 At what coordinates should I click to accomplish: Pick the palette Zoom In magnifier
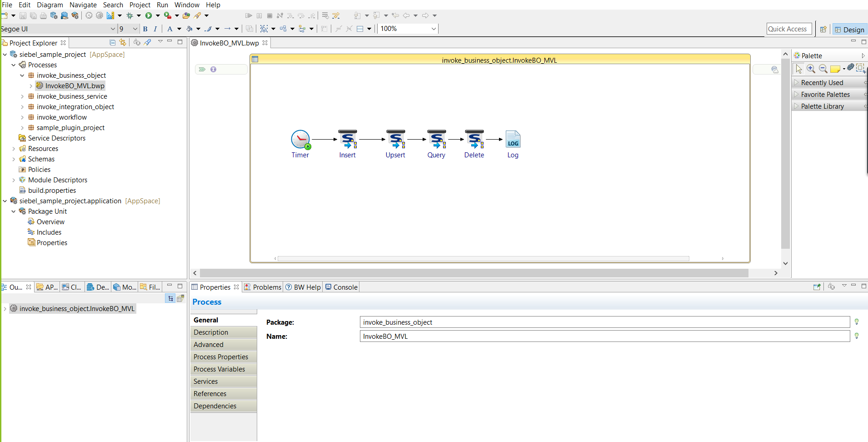coord(811,69)
